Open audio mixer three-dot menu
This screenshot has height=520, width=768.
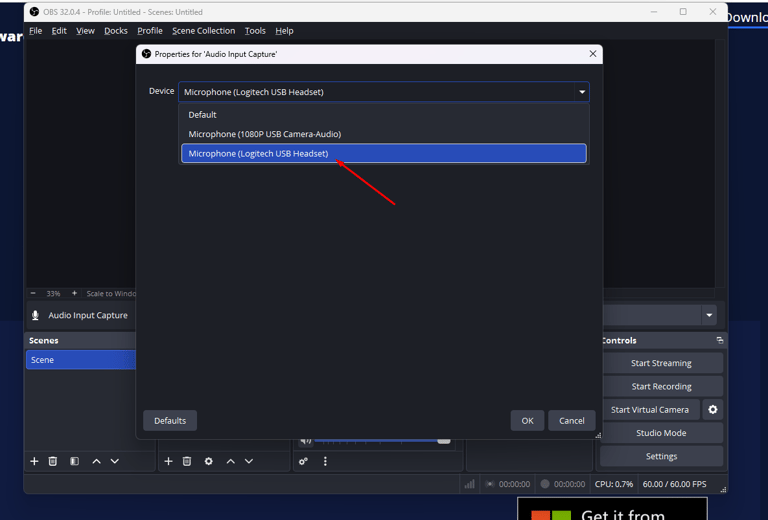[x=325, y=461]
